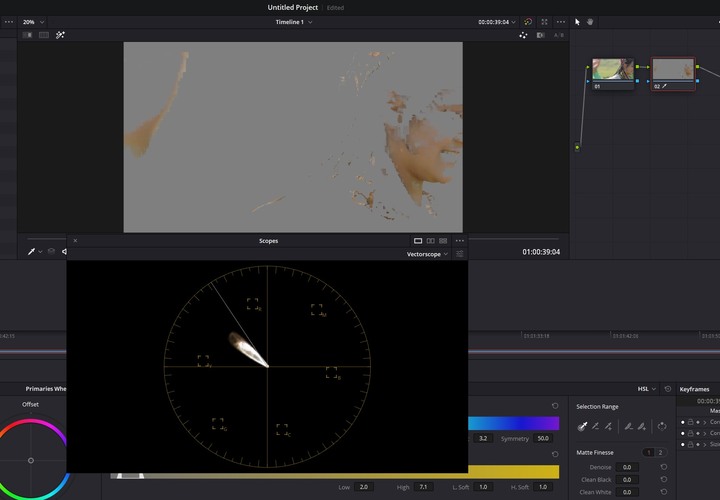This screenshot has width=720, height=500.
Task: Click the viewer qualifier eyedropper tool
Action: (x=31, y=252)
